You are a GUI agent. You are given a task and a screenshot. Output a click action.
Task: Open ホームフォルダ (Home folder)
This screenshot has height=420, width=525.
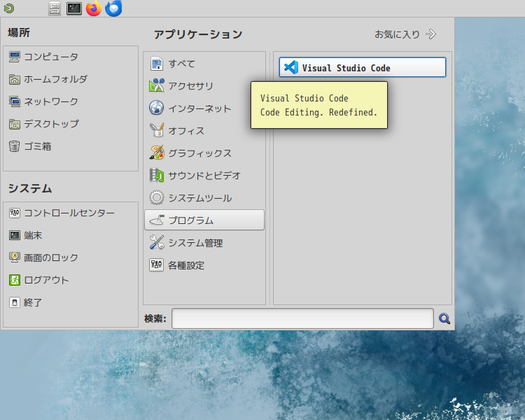[71, 79]
